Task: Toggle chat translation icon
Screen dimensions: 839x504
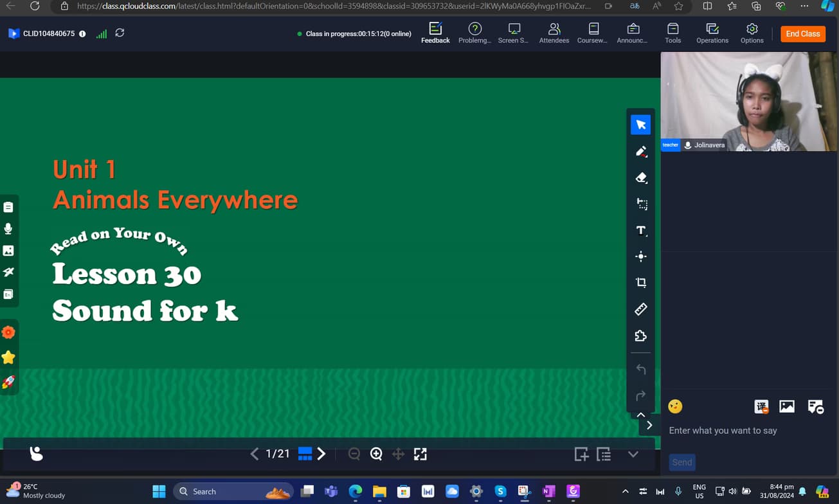Action: click(761, 406)
